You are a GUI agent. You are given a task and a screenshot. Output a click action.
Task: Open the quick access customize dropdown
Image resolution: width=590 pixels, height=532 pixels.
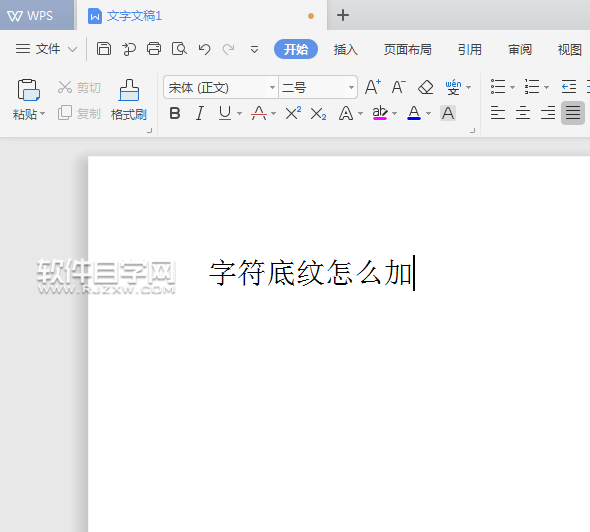[x=254, y=49]
